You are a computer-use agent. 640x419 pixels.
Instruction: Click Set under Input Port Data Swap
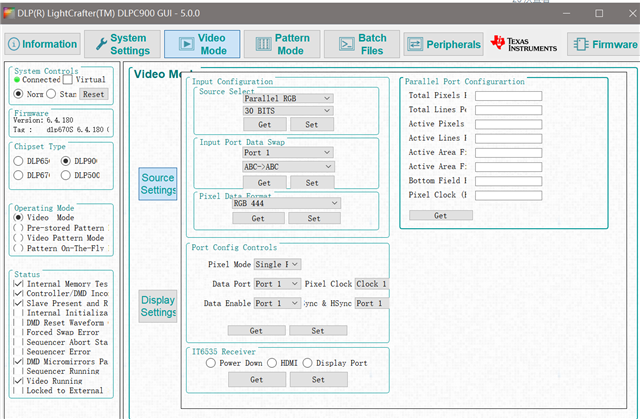pos(312,183)
